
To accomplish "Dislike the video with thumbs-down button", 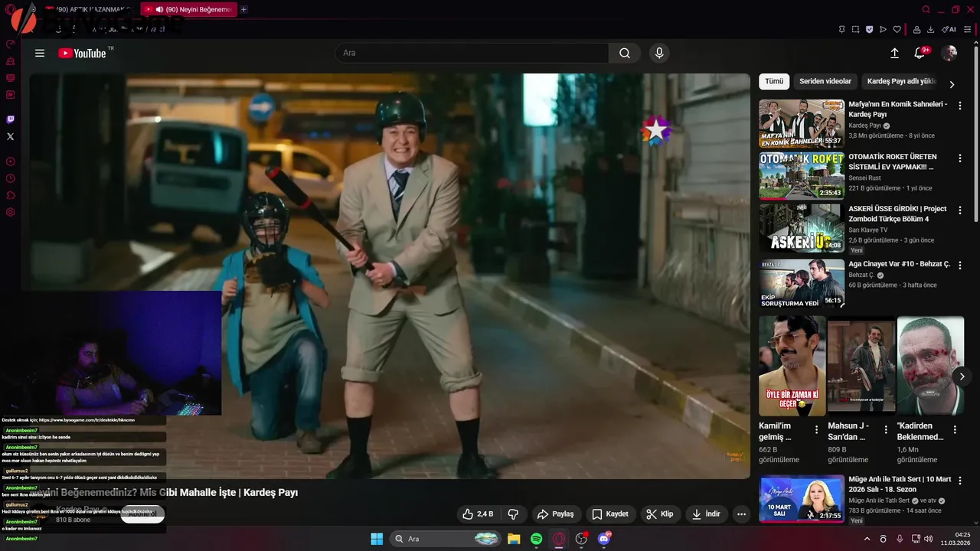I will (x=513, y=514).
